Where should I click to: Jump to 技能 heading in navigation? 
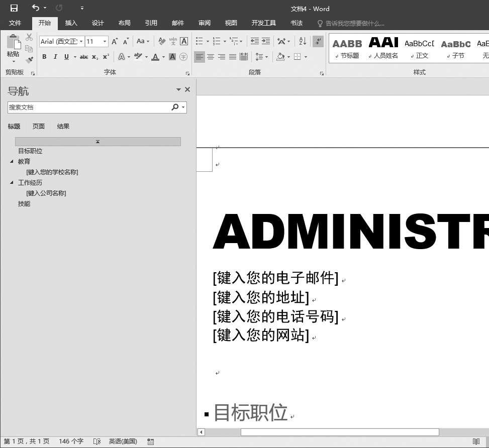(x=24, y=203)
